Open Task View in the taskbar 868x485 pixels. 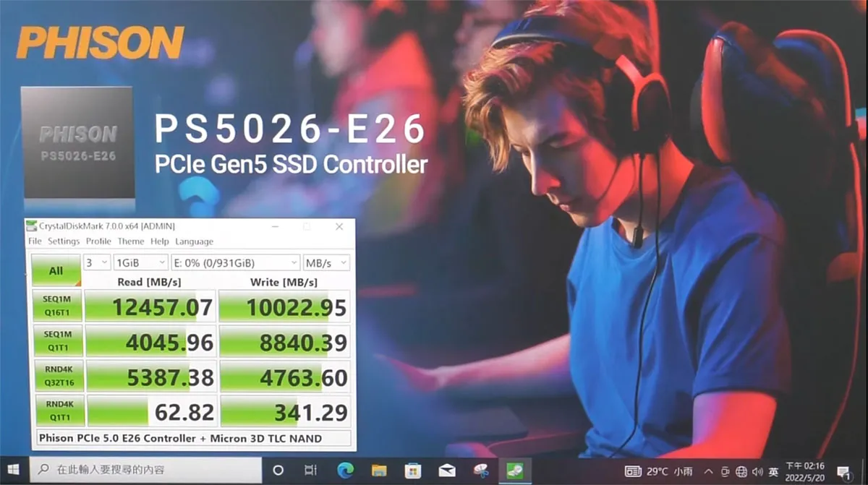[310, 471]
